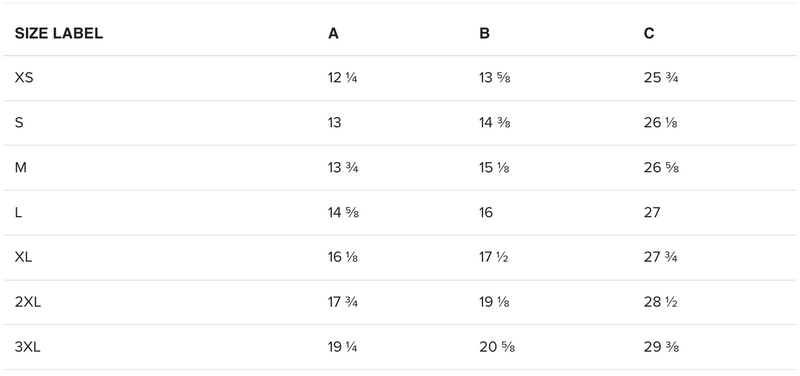This screenshot has height=376, width=800.
Task: Select the column B header
Action: click(484, 33)
